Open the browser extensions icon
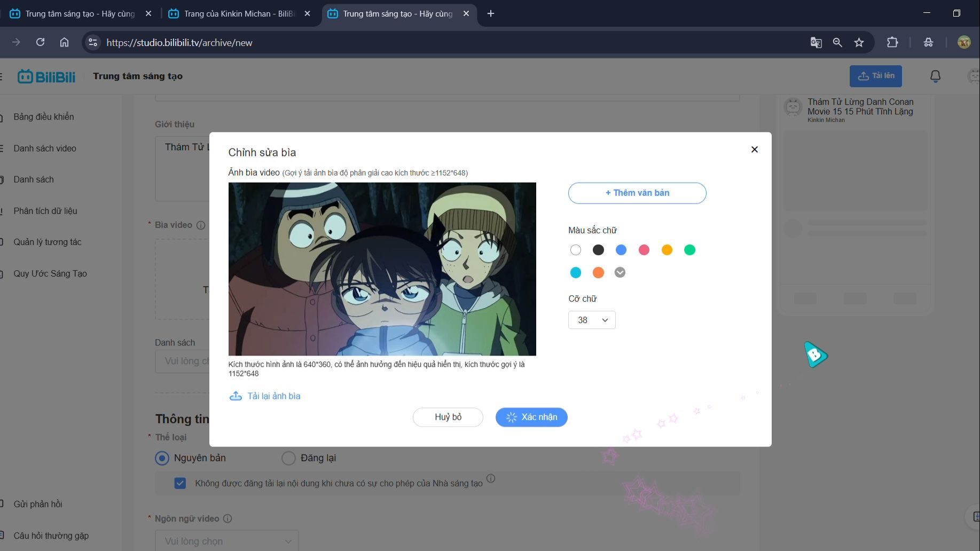 892,42
